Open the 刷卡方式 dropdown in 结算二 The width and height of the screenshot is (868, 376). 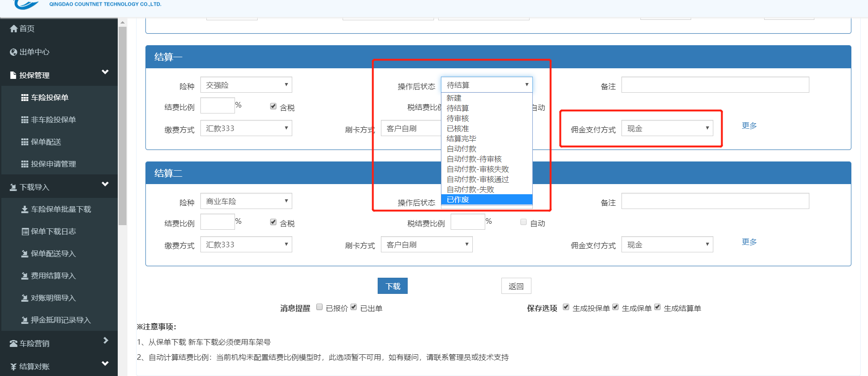tap(427, 245)
